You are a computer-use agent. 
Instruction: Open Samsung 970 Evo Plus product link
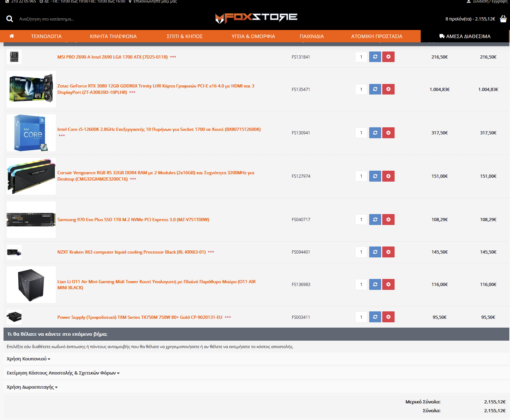(133, 219)
